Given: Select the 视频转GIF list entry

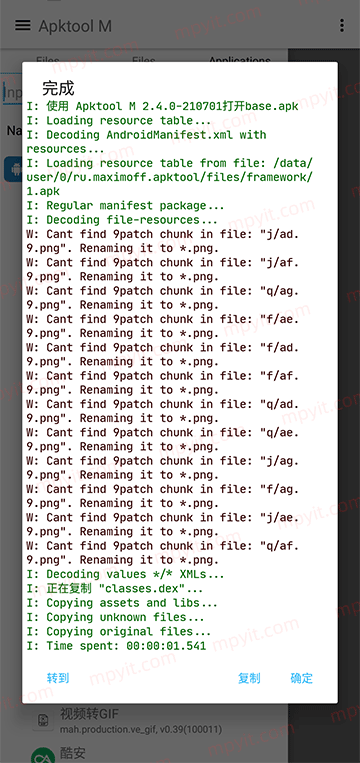Looking at the screenshot, I should coord(161,720).
